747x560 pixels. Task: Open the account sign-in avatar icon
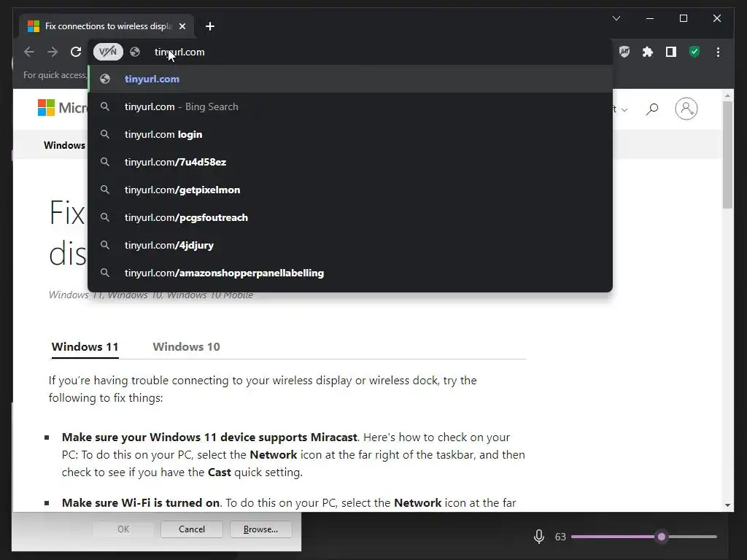(x=686, y=109)
